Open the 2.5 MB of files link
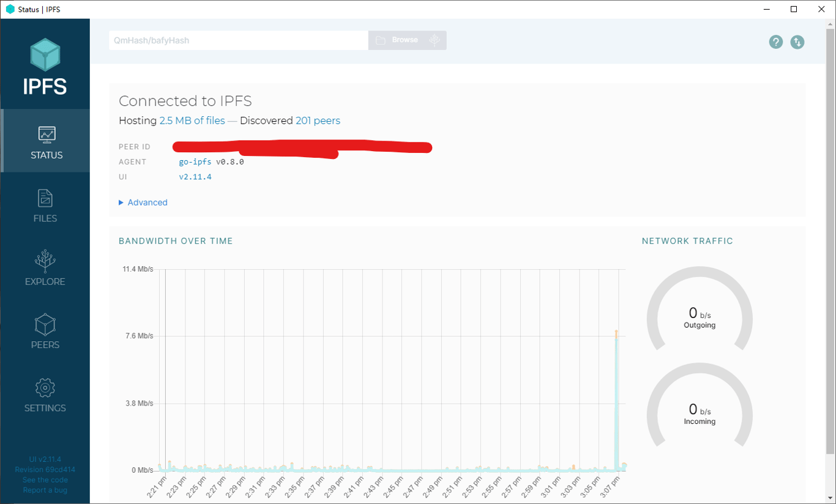The image size is (836, 504). tap(192, 120)
